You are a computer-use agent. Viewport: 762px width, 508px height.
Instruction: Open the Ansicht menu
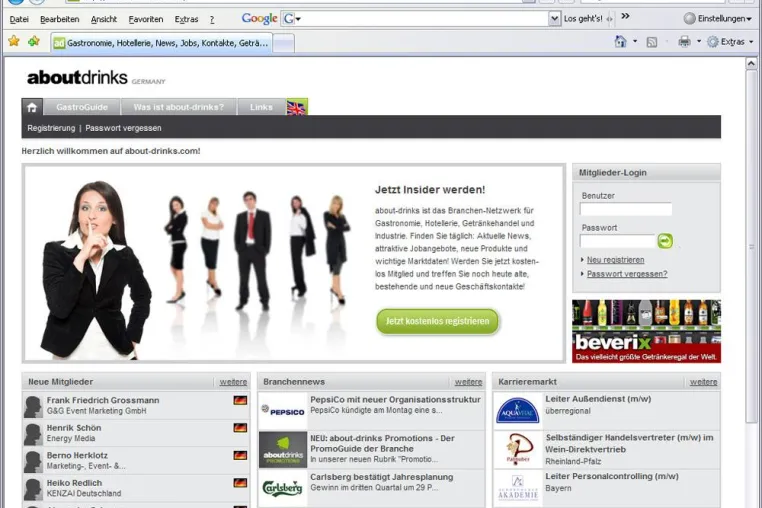coord(104,19)
